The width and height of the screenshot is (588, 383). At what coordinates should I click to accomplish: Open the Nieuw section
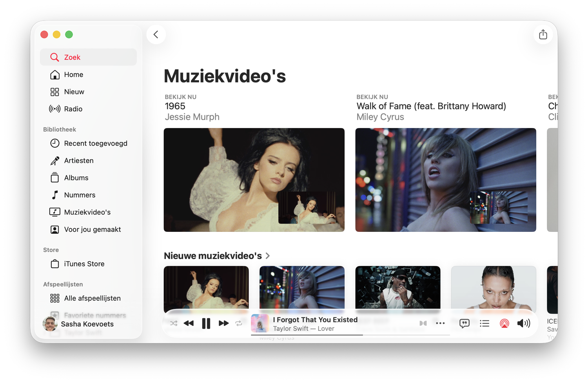point(88,92)
